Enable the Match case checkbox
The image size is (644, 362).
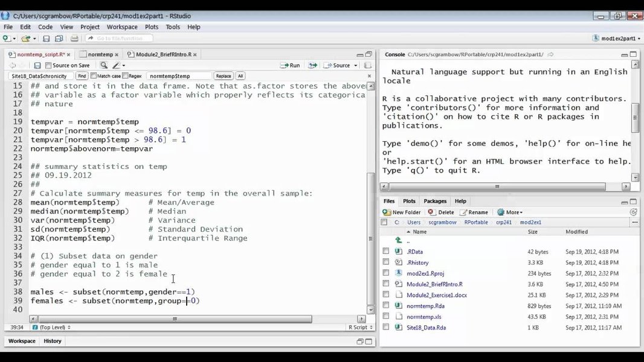94,76
